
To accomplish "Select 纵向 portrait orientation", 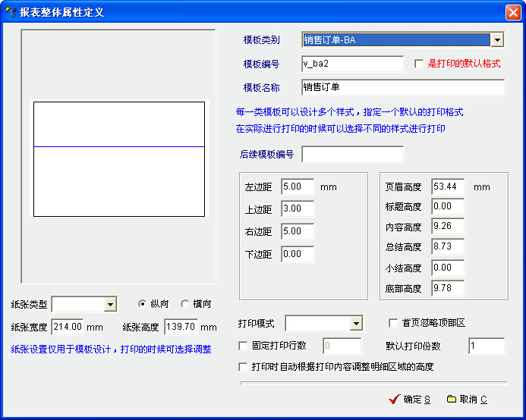I will tap(143, 304).
